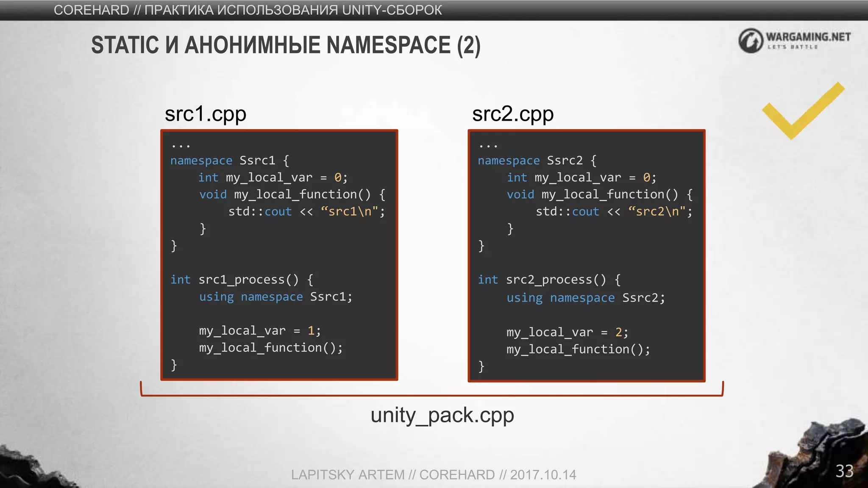Viewport: 868px width, 488px height.
Task: Click "namespace Ssrc2 {" line
Action: click(537, 161)
